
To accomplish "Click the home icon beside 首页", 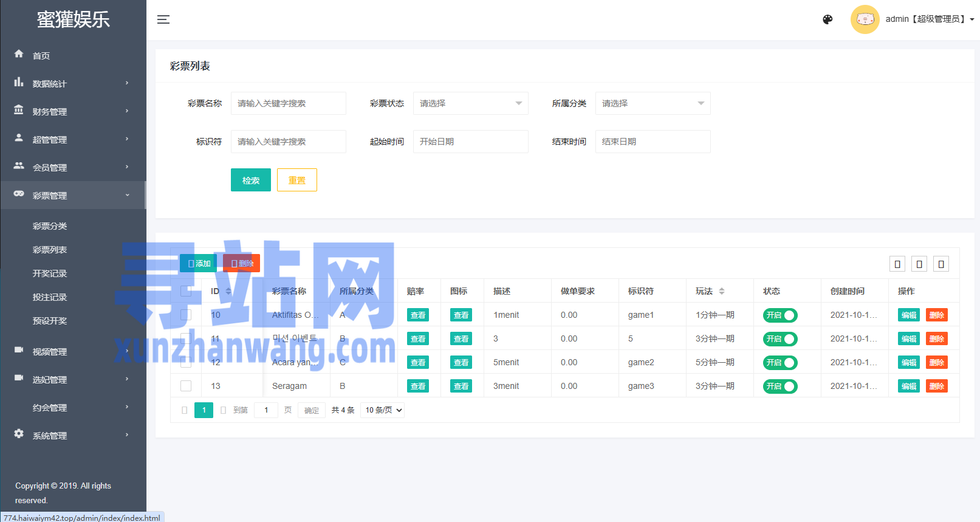I will pyautogui.click(x=19, y=54).
